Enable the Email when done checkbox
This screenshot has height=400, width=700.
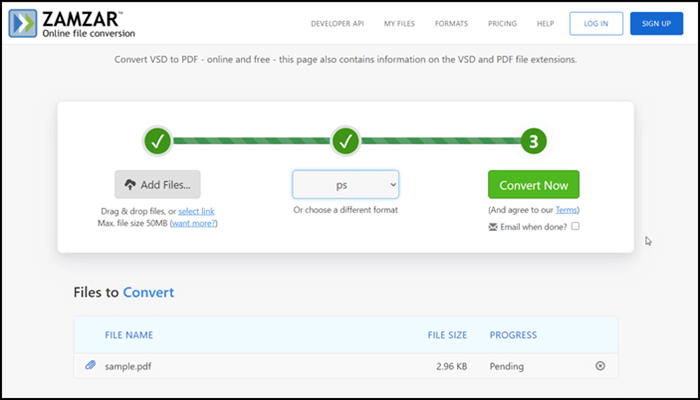[575, 226]
